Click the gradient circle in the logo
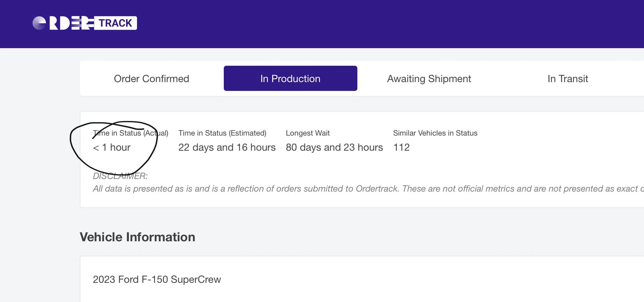This screenshot has height=302, width=644. point(39,23)
